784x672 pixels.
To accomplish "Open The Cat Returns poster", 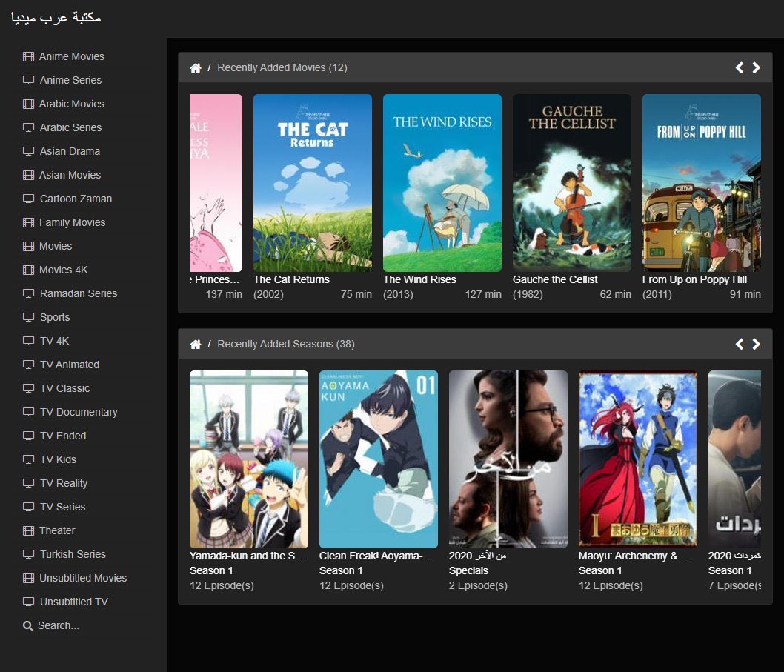I will [313, 183].
